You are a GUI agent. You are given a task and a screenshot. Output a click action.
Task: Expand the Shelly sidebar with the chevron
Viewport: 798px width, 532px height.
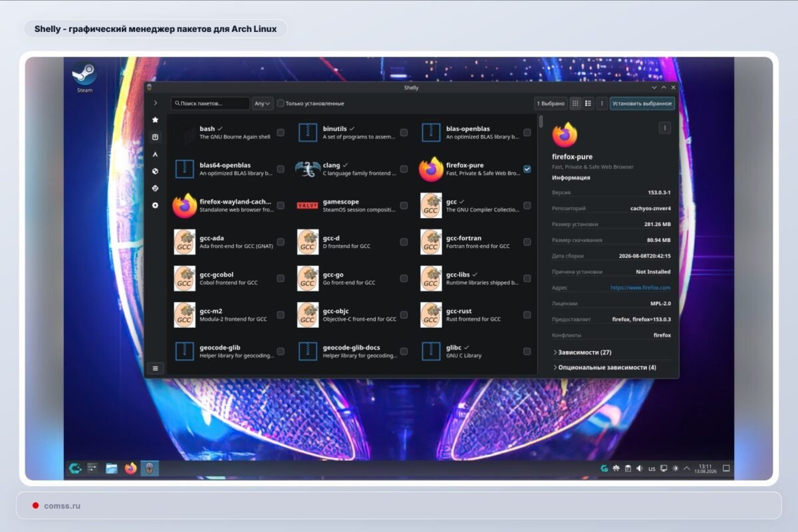coord(155,103)
